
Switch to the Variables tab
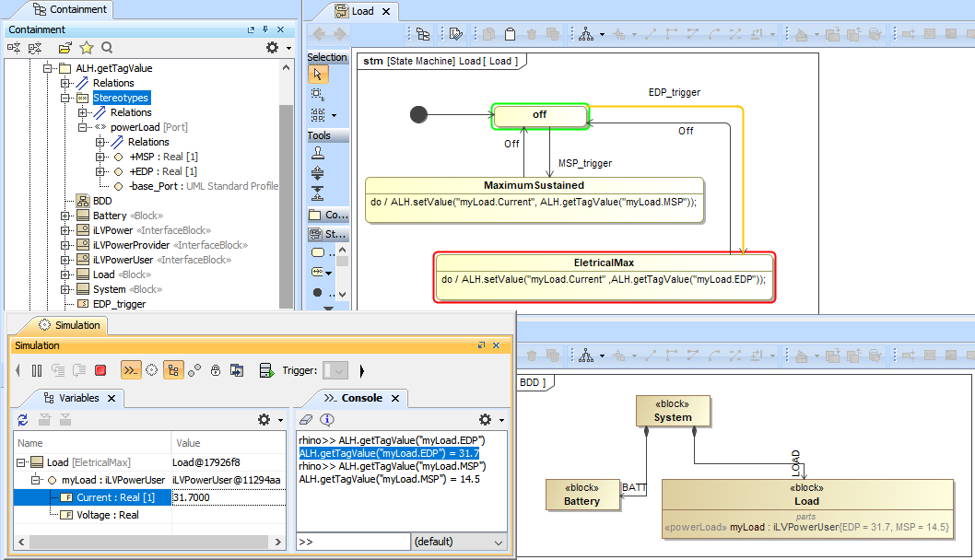[78, 398]
